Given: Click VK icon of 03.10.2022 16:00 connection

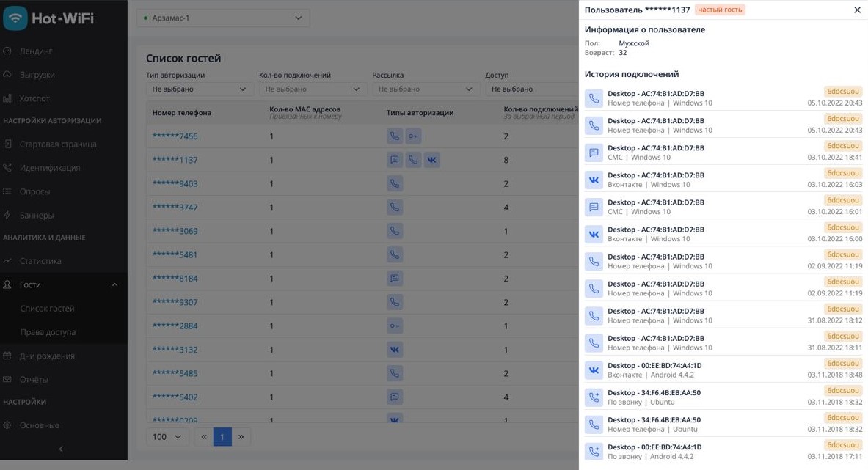Looking at the screenshot, I should coord(594,235).
